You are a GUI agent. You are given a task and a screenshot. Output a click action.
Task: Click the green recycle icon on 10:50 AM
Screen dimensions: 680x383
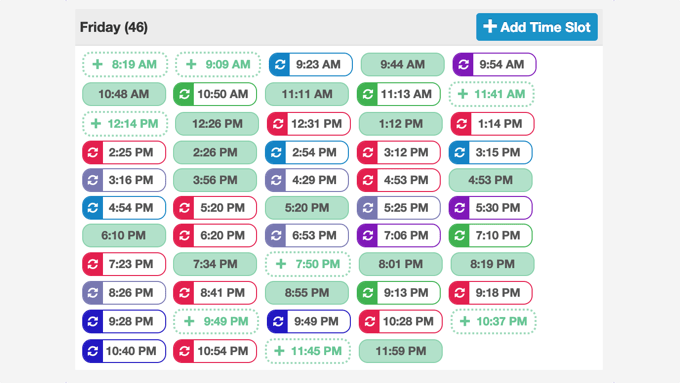(x=184, y=94)
